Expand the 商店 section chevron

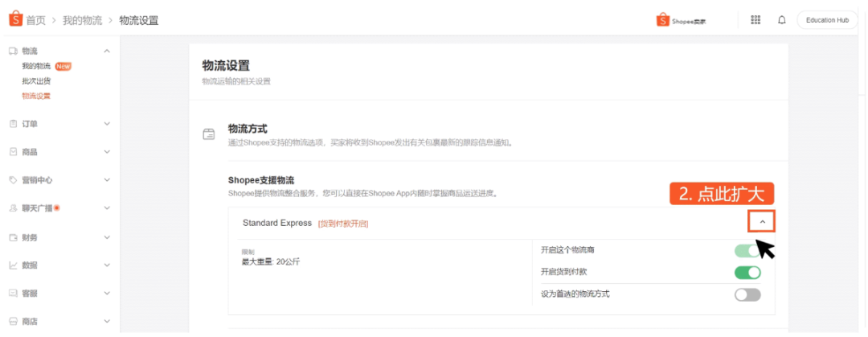(108, 322)
